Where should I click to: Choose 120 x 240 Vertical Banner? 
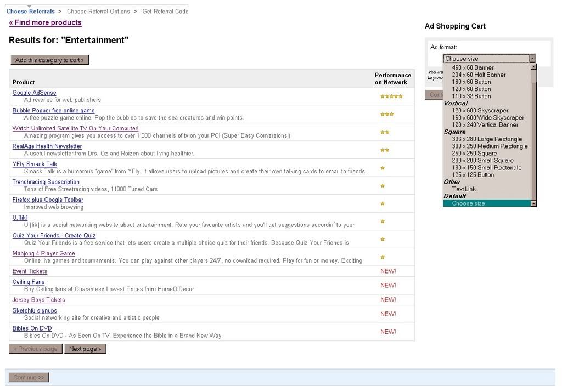point(485,125)
